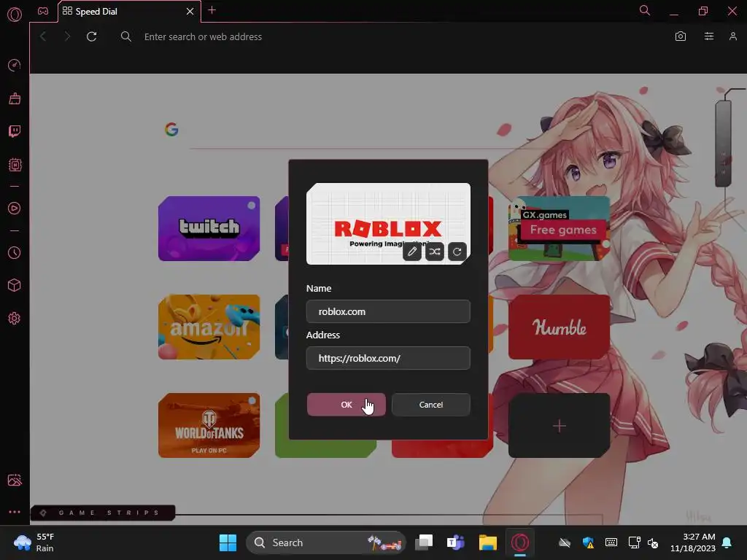
Task: Click the Google logo beside search box
Action: pos(171,129)
